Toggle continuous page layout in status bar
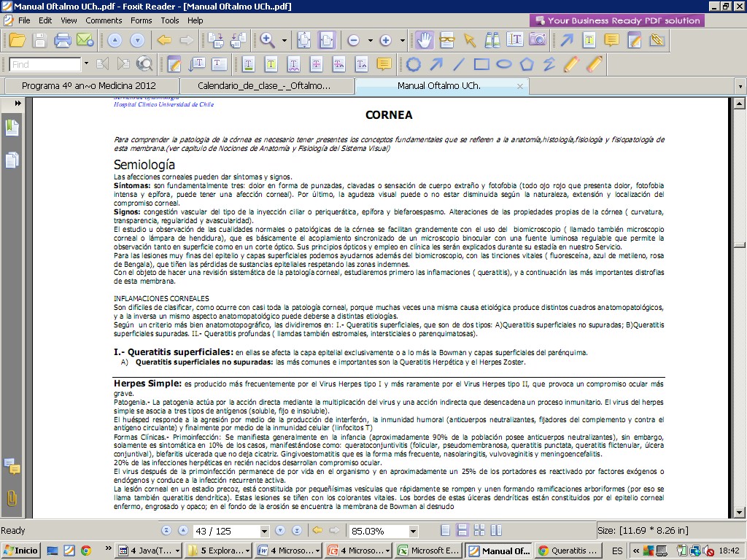The image size is (747, 560). tap(462, 530)
